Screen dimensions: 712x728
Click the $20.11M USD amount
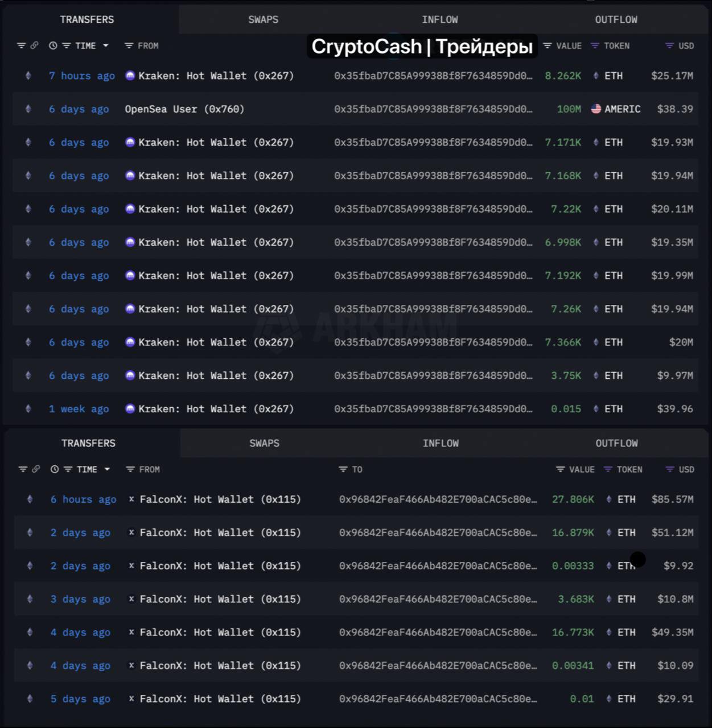click(x=672, y=209)
